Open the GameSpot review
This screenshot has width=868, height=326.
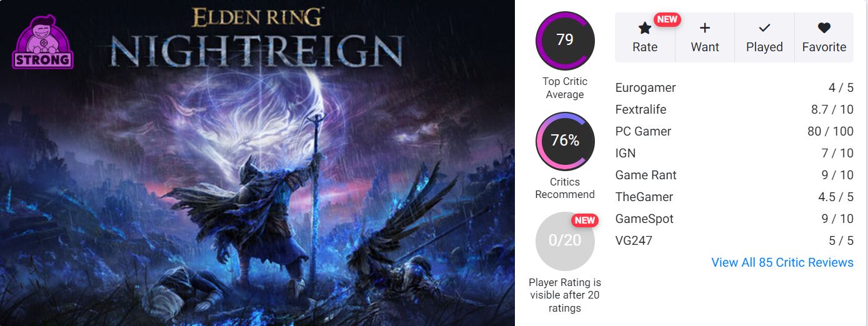734,219
